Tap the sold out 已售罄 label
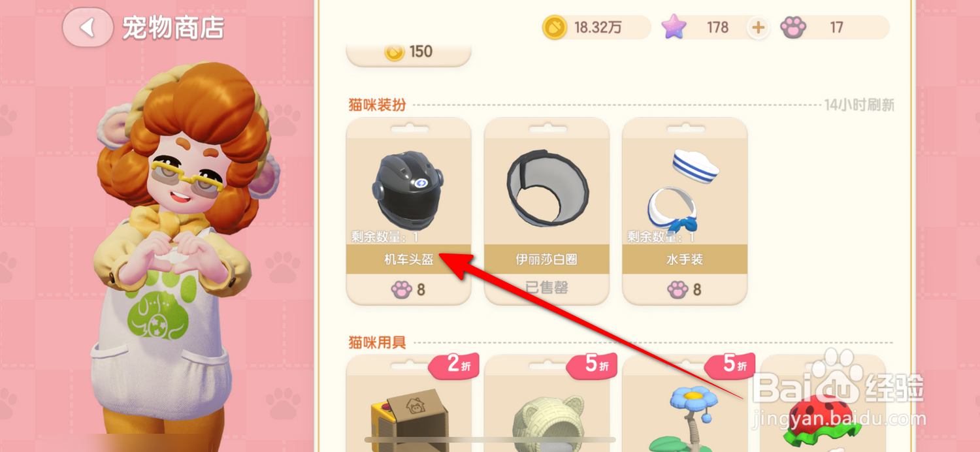Viewport: 980px width, 452px height. point(547,288)
